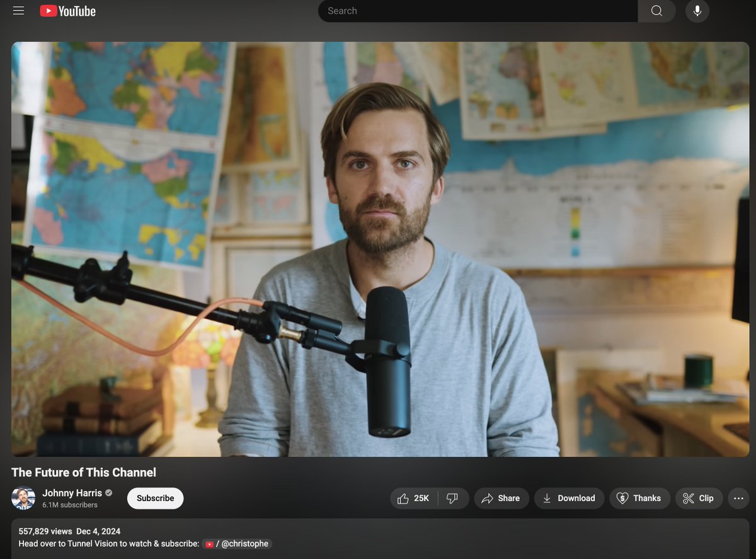Create a Clip from this video
Image resolution: width=756 pixels, height=559 pixels.
coord(699,498)
